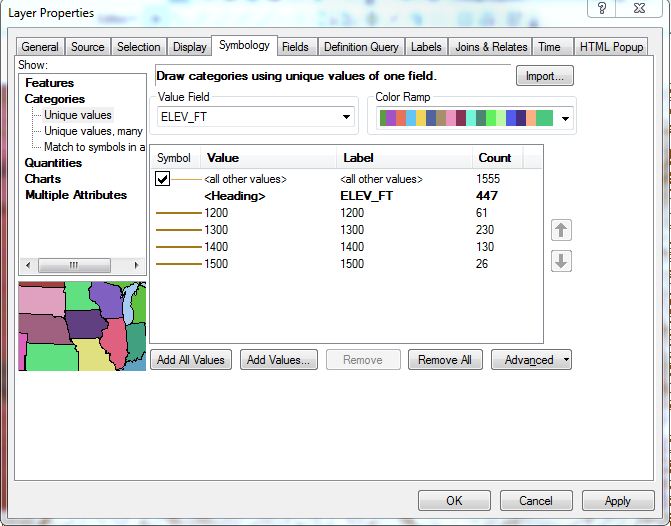
Task: Select the <Heading> row value
Action: pyautogui.click(x=235, y=196)
